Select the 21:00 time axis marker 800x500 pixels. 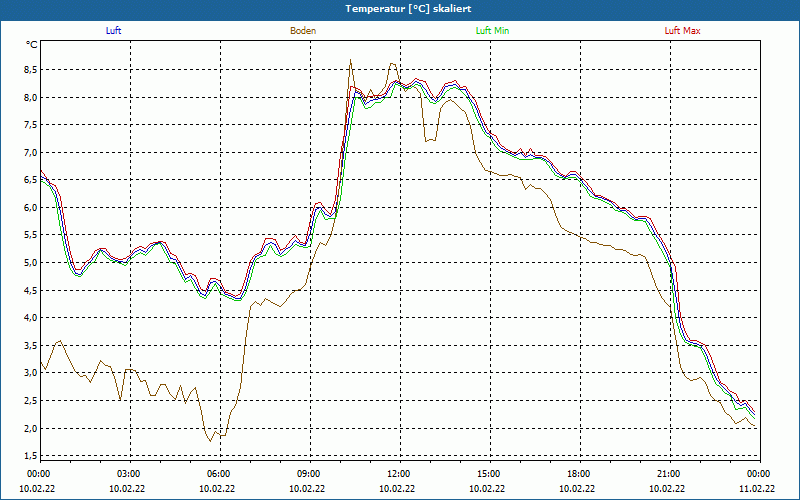pos(669,474)
